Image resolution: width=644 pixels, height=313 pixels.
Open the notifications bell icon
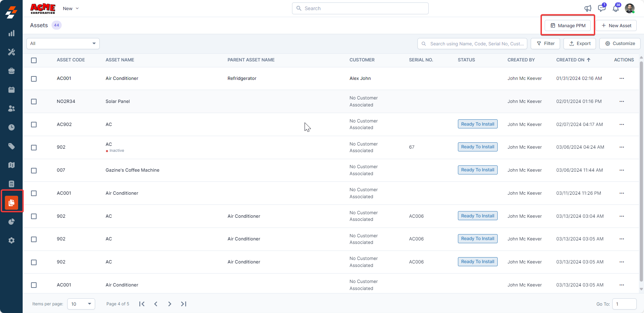tap(616, 8)
